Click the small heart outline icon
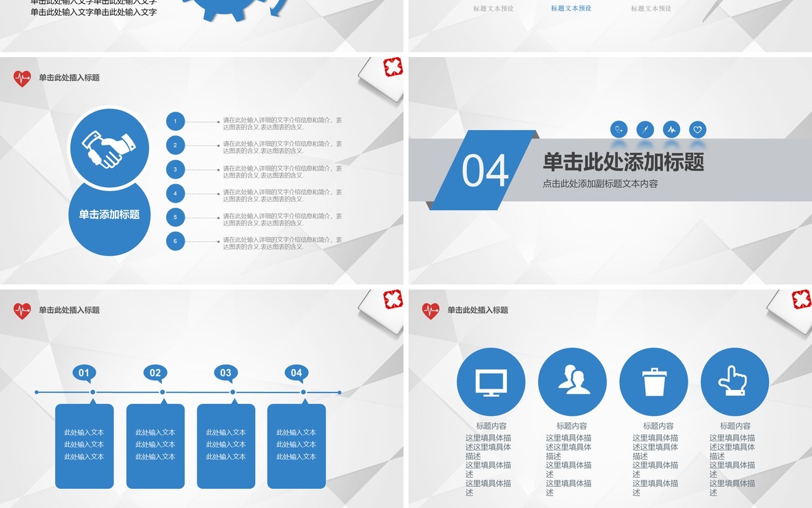 click(x=698, y=130)
